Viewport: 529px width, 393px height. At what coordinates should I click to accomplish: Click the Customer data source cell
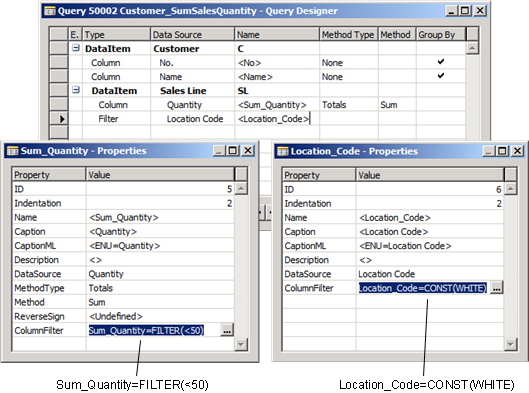tap(193, 49)
